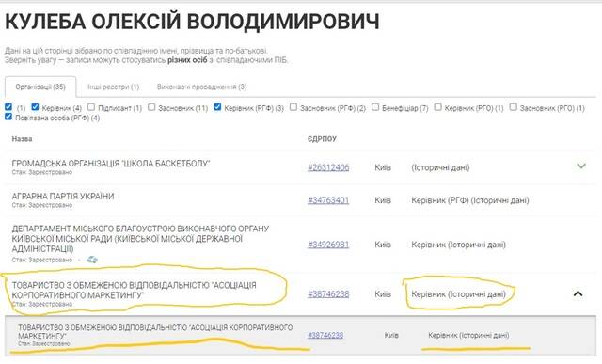Screen dimensions: 602x364
Task: Open Виконавчі провадження (3) tab
Action: 201,87
